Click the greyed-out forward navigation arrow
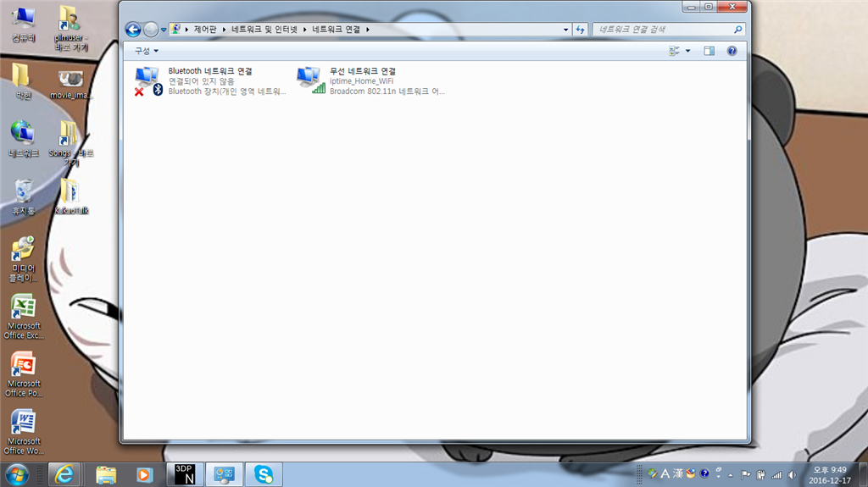The width and height of the screenshot is (868, 487). (151, 30)
